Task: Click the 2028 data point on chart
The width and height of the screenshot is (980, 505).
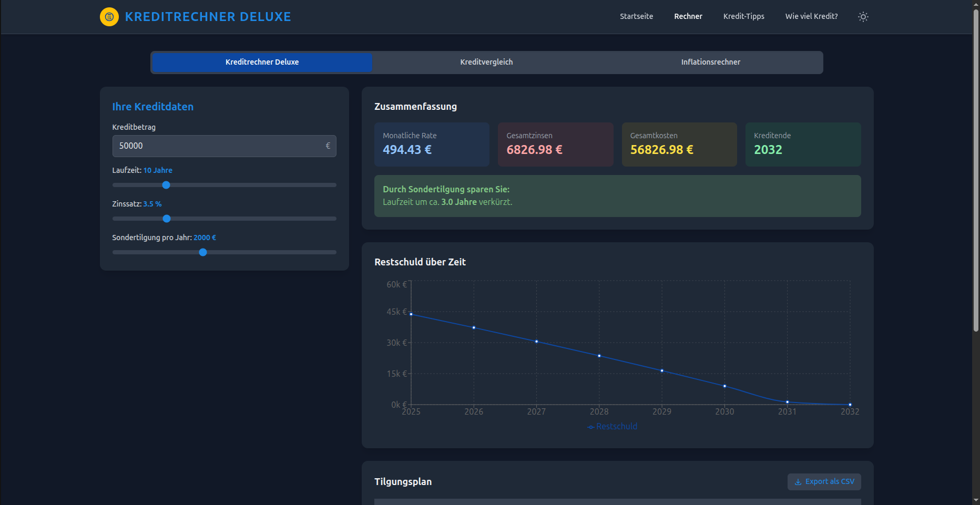Action: pos(599,356)
